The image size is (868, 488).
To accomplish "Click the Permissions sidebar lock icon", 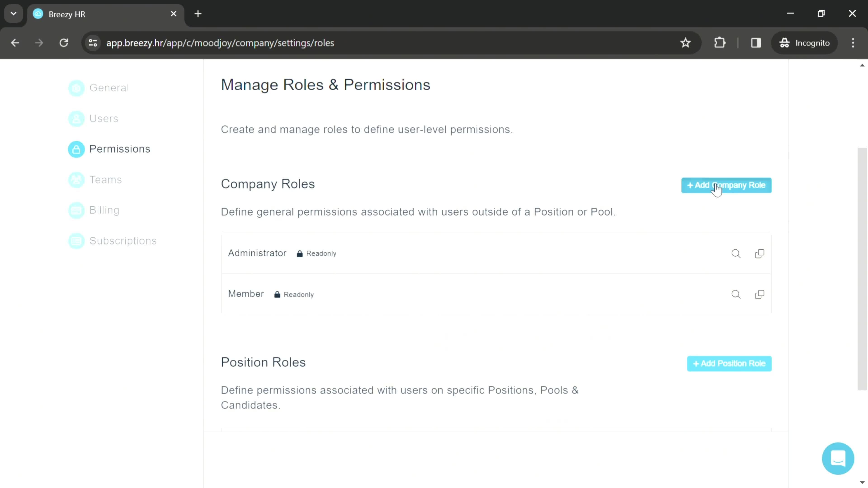I will click(x=76, y=149).
